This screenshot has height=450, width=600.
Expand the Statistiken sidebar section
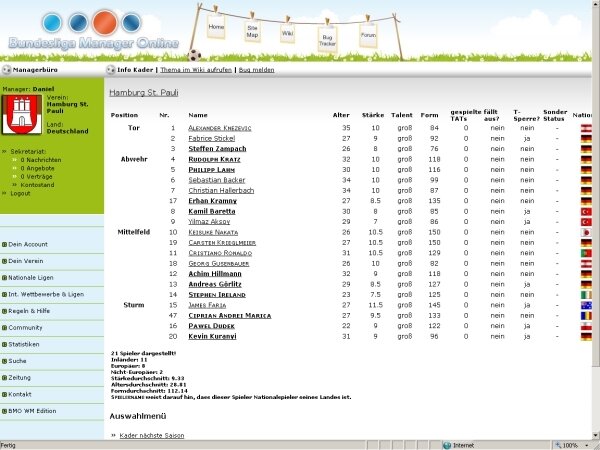coord(32,344)
